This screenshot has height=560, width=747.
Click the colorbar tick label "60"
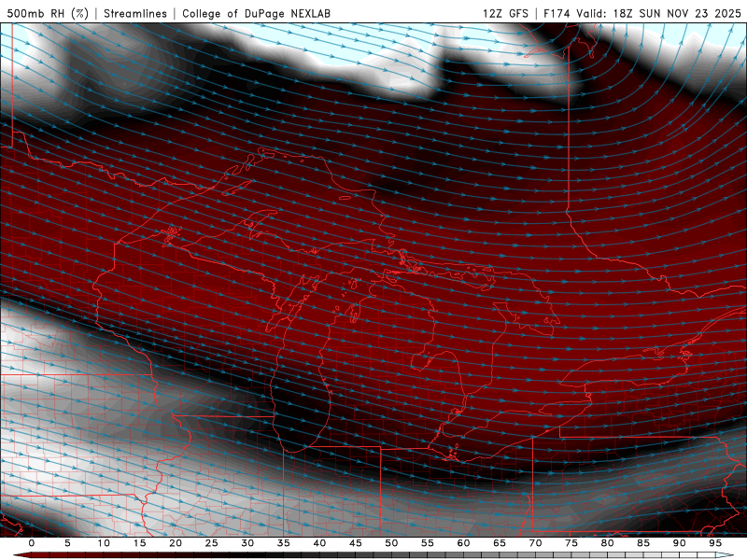point(463,543)
